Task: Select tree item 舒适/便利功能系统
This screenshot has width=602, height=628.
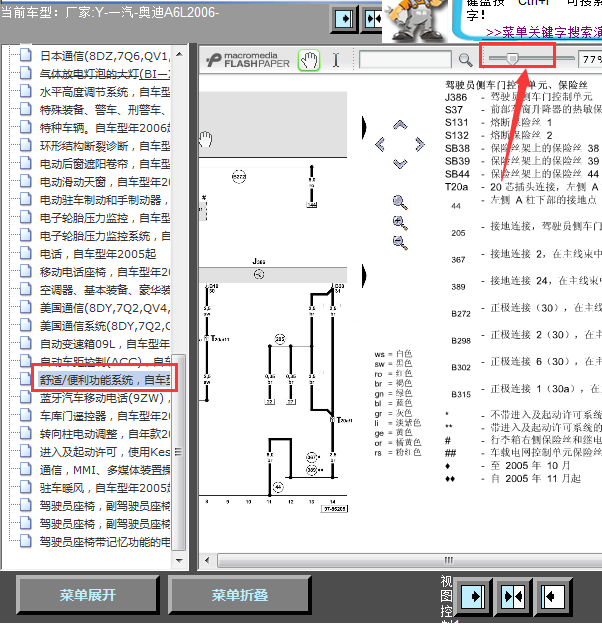Action: pos(105,380)
